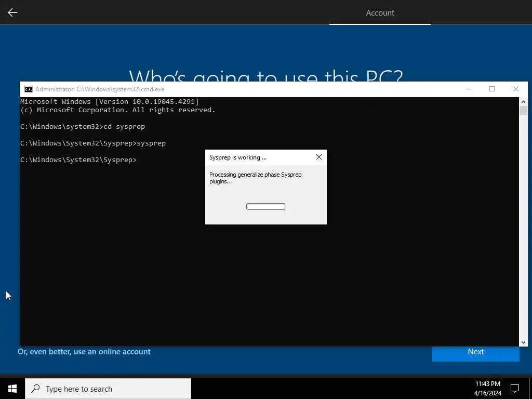The height and width of the screenshot is (399, 532).
Task: Click the cmd.exe title bar icon
Action: point(29,89)
